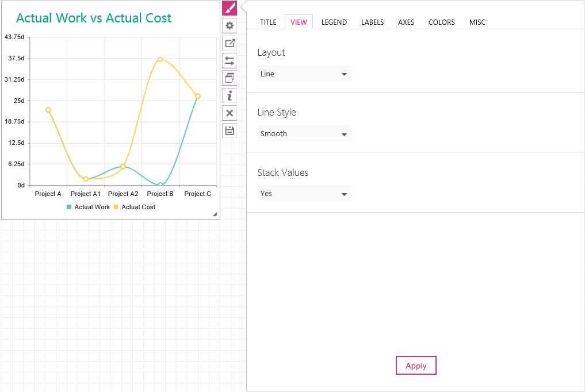Save chart with floppy disk icon
The image size is (585, 392).
(230, 130)
